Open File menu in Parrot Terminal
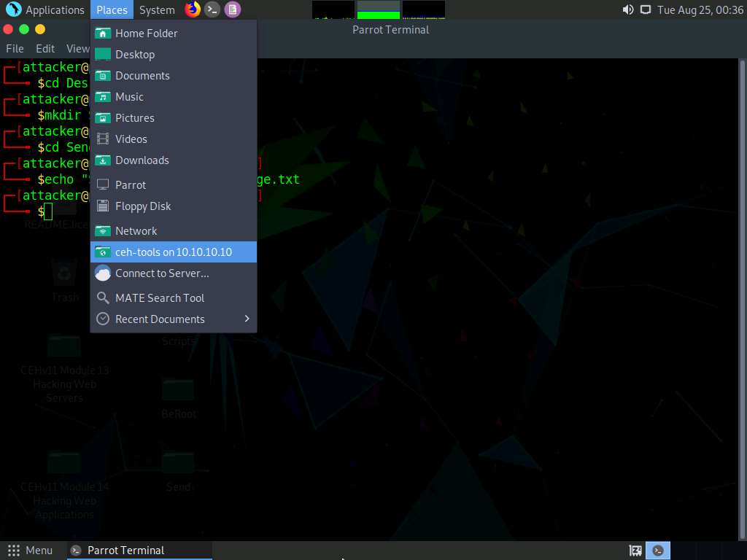 pyautogui.click(x=15, y=49)
